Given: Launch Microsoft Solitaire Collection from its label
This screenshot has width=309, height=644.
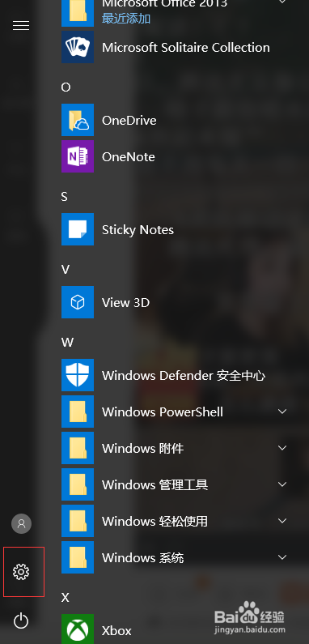Looking at the screenshot, I should (186, 48).
